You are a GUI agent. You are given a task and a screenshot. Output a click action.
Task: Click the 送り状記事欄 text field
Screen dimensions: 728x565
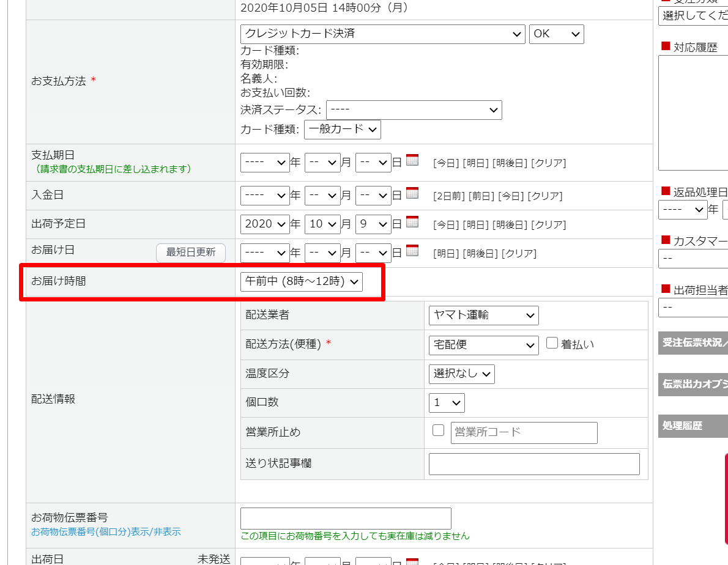point(533,464)
